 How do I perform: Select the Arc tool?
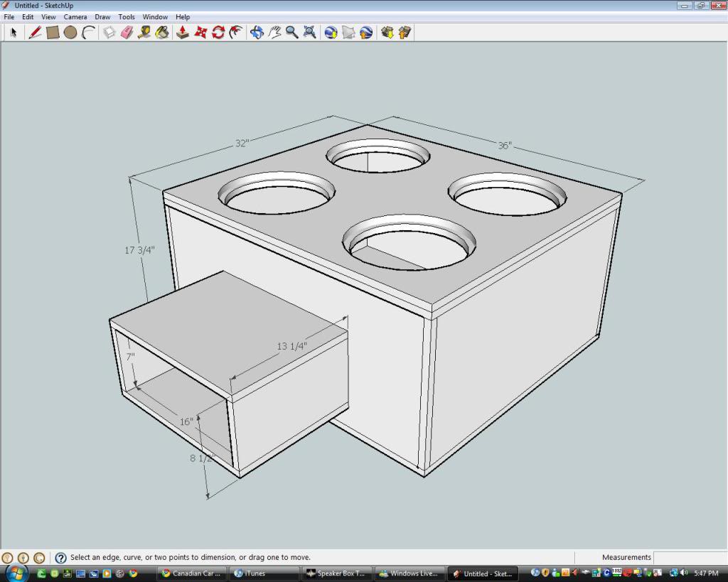point(88,33)
